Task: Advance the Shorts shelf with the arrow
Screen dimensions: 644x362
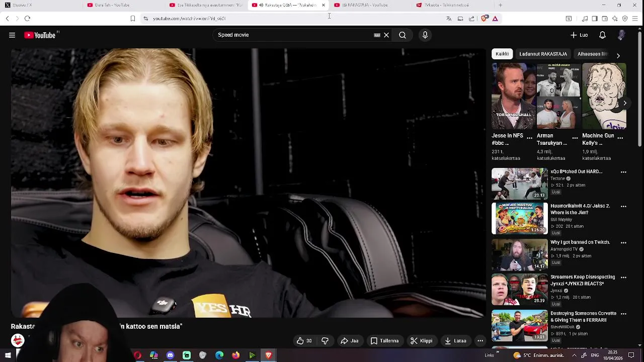Action: click(624, 103)
